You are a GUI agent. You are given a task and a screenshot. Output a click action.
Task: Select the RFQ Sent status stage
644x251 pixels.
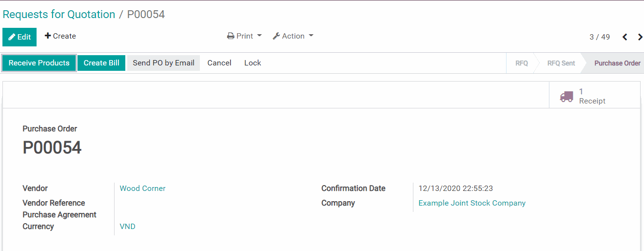point(561,63)
